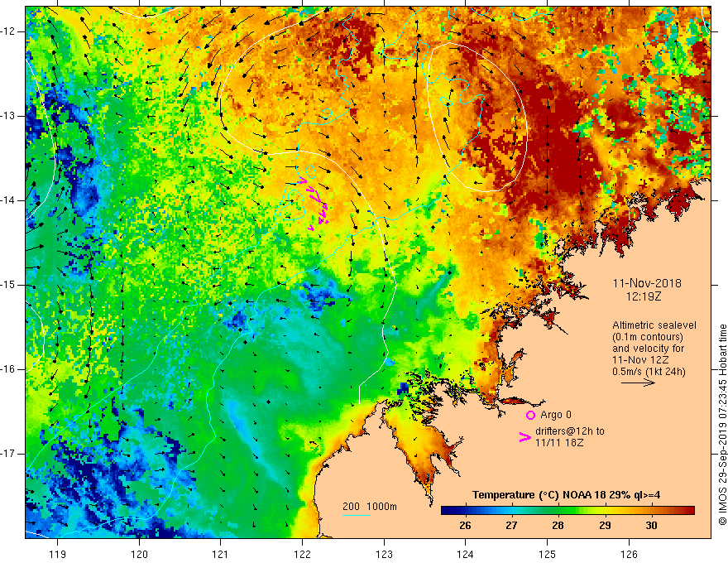Click the drifters@12h to 11/11 18Z label
Viewport: 728px width, 563px height.
[x=570, y=436]
